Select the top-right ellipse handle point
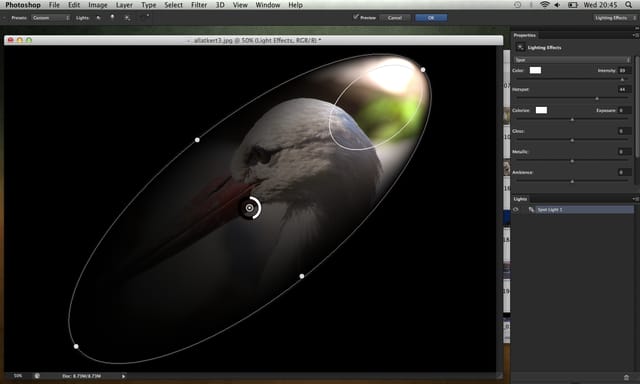Viewport: 640px width, 384px height. (x=423, y=70)
